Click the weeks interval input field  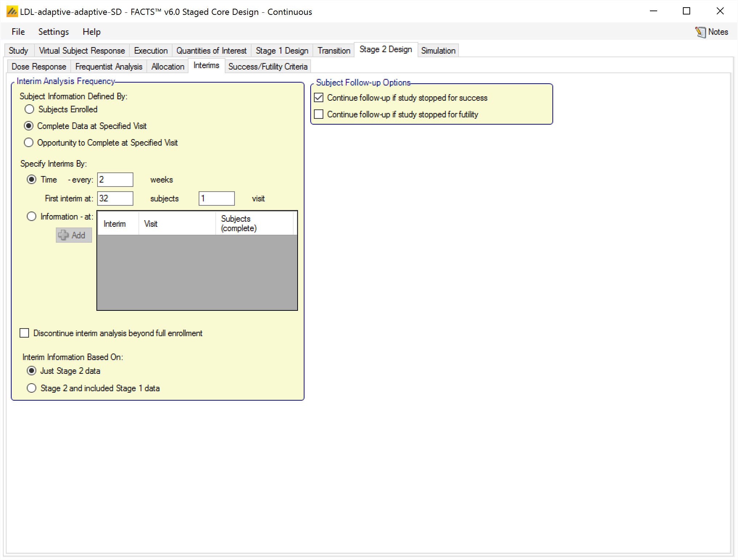click(x=115, y=180)
